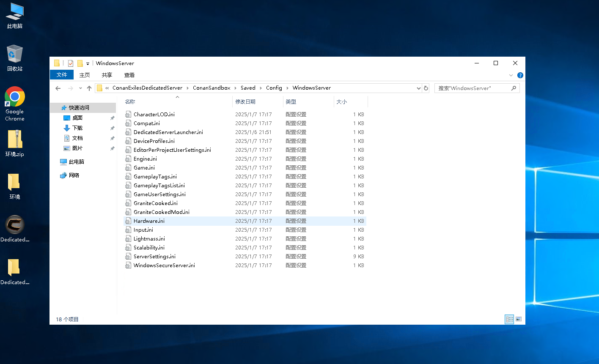Select the GraniteCooked.ini file

[156, 203]
